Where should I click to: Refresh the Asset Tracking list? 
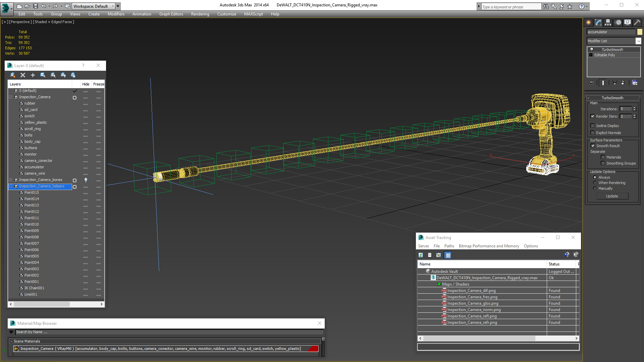coord(421,255)
